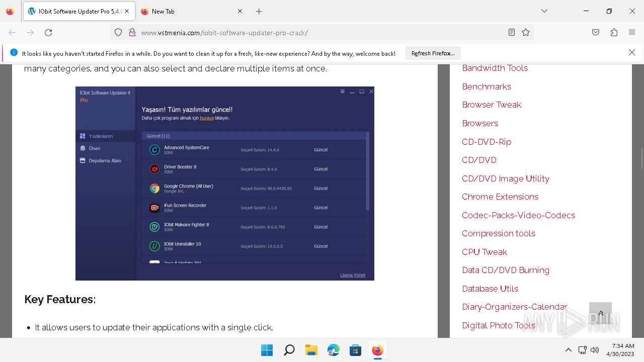Open the Browser Tweak category link
The height and width of the screenshot is (362, 644).
tap(492, 105)
